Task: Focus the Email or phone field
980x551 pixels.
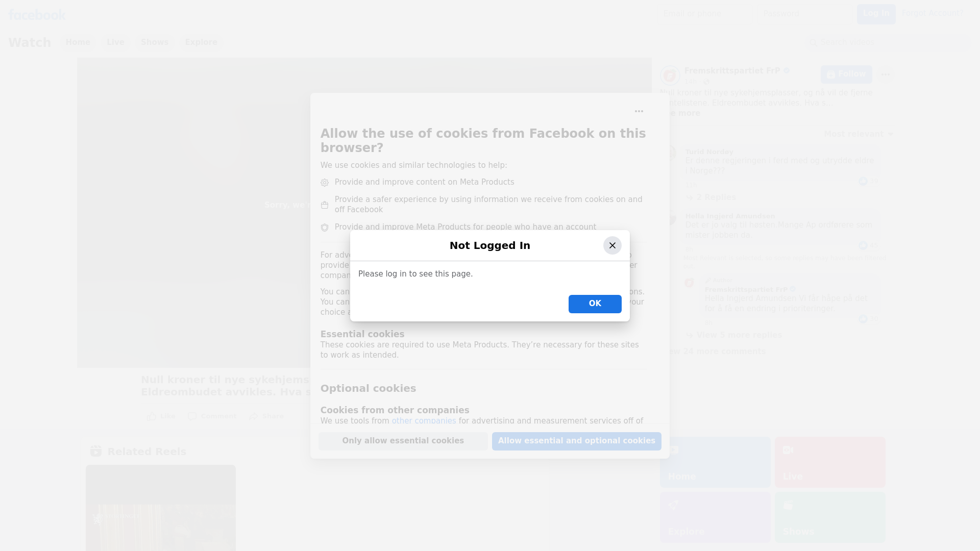Action: (706, 14)
